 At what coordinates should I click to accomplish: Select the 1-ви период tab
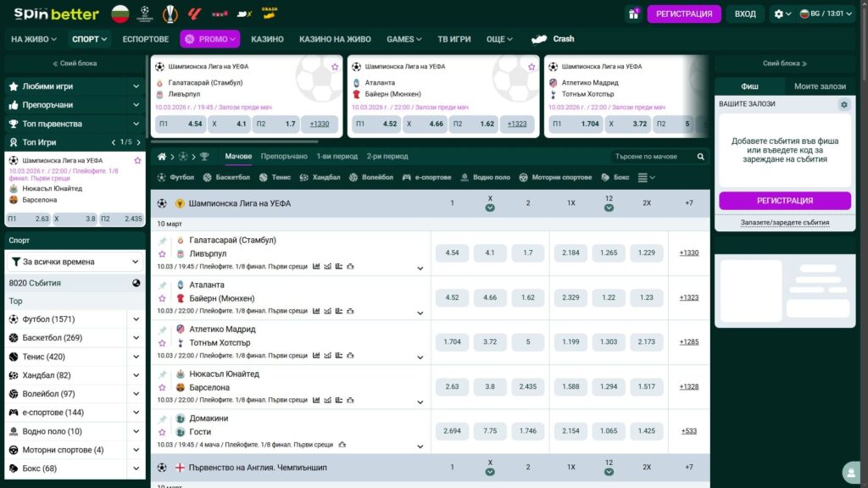click(x=337, y=157)
